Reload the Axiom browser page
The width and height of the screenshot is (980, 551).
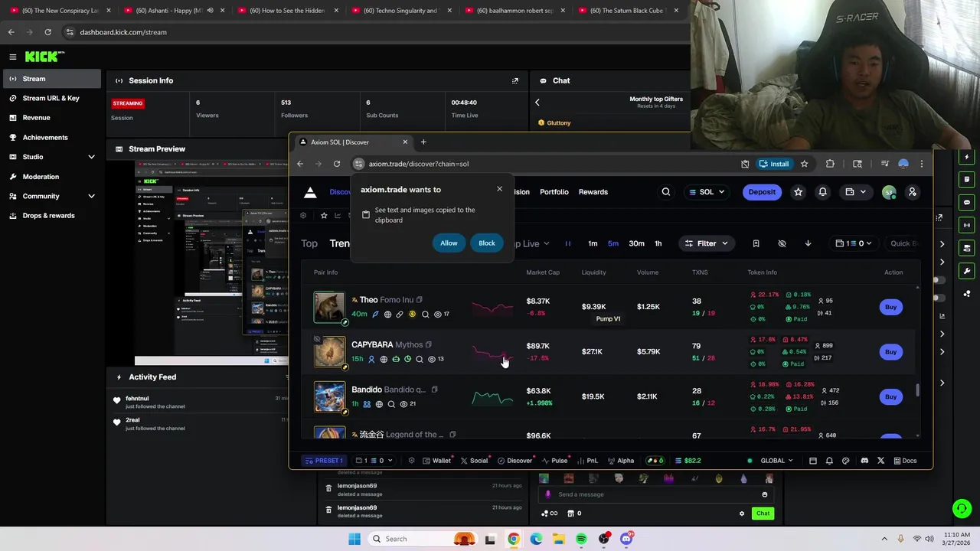[337, 164]
